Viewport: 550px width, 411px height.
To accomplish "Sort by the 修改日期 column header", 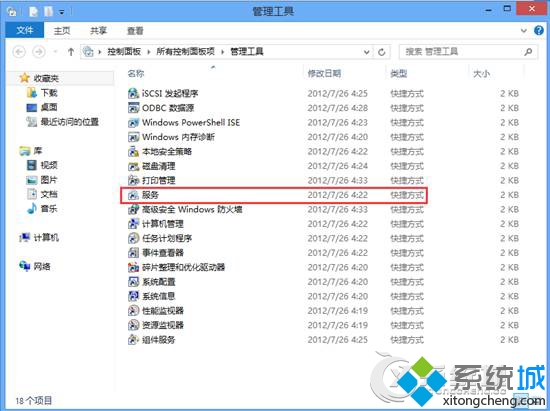I will point(324,73).
